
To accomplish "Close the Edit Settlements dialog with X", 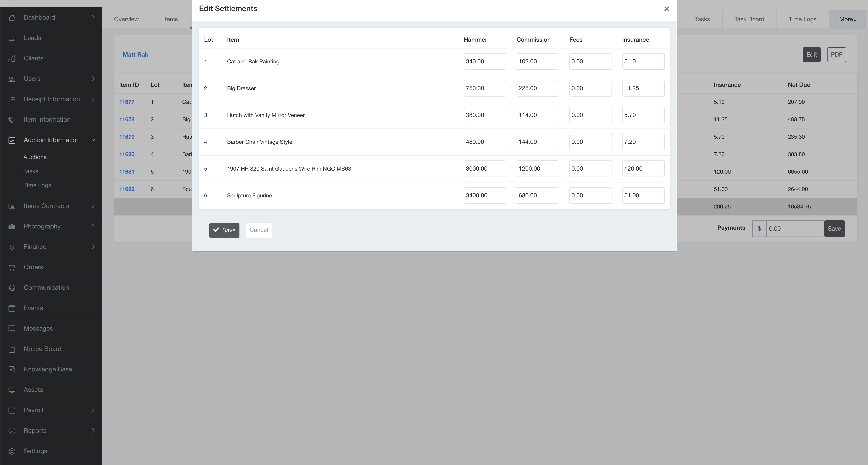I will (x=666, y=9).
